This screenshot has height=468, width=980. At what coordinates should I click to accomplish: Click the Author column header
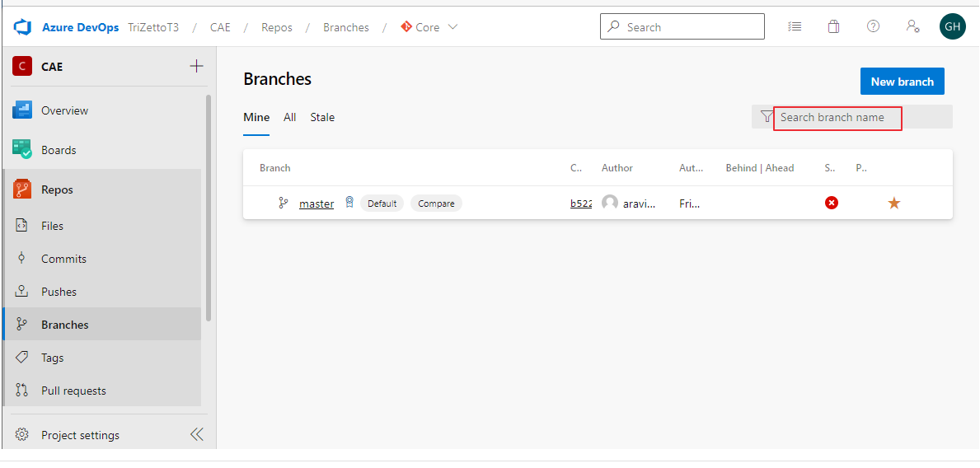click(617, 167)
